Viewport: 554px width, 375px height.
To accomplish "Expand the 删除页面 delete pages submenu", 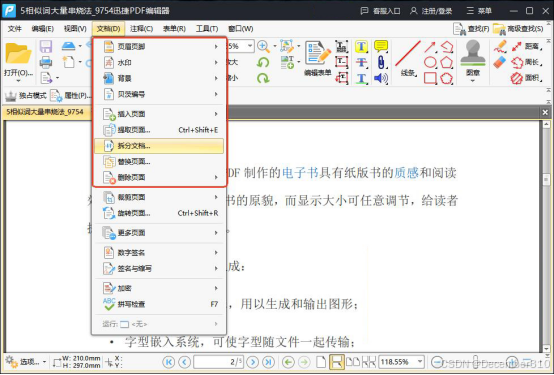I will point(159,177).
